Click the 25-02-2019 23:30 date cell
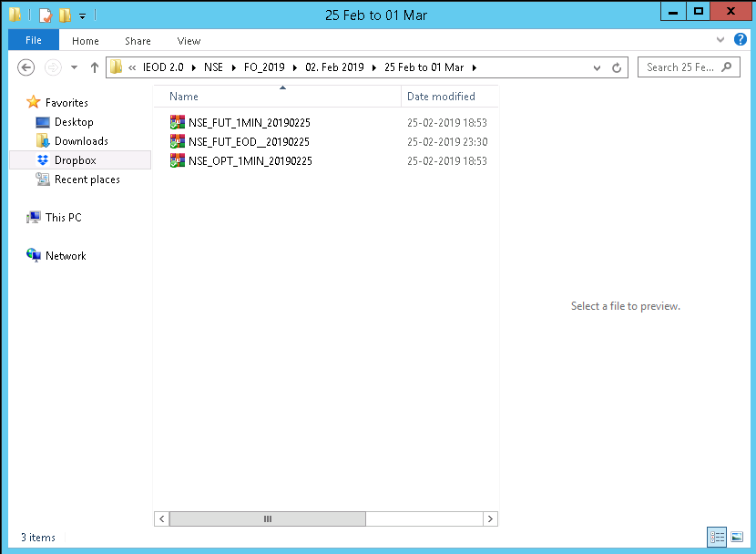 point(447,142)
